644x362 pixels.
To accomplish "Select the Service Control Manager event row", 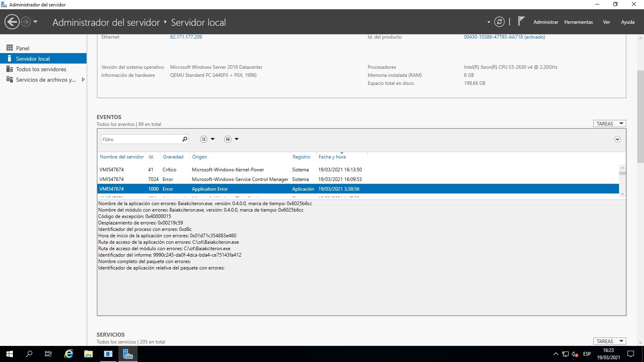I will (x=358, y=179).
